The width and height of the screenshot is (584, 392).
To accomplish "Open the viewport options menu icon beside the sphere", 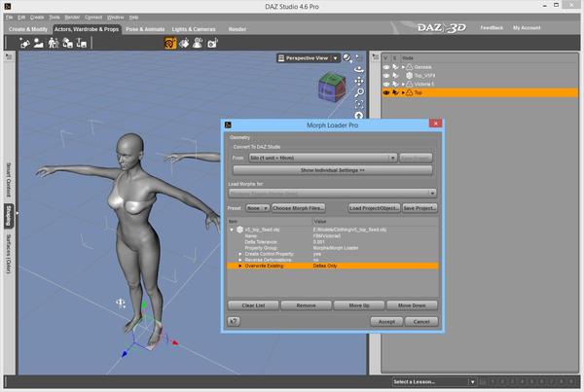I will [358, 57].
